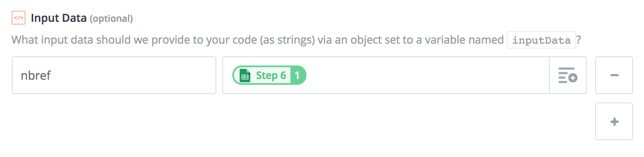The image size is (644, 157).
Task: Click the nbref text in the key field
Action: coord(36,76)
